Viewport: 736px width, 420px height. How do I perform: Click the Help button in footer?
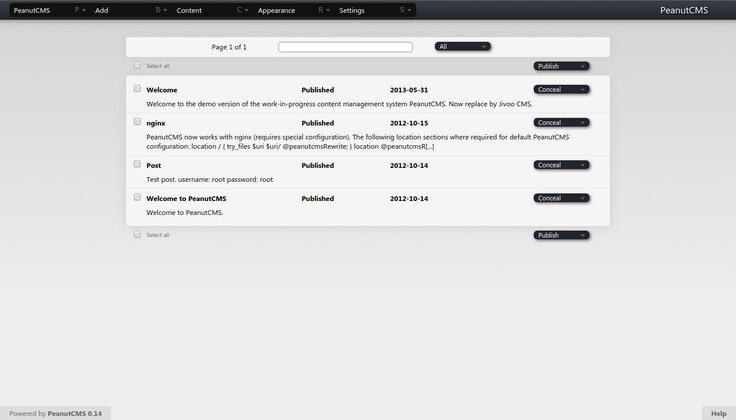pyautogui.click(x=718, y=413)
